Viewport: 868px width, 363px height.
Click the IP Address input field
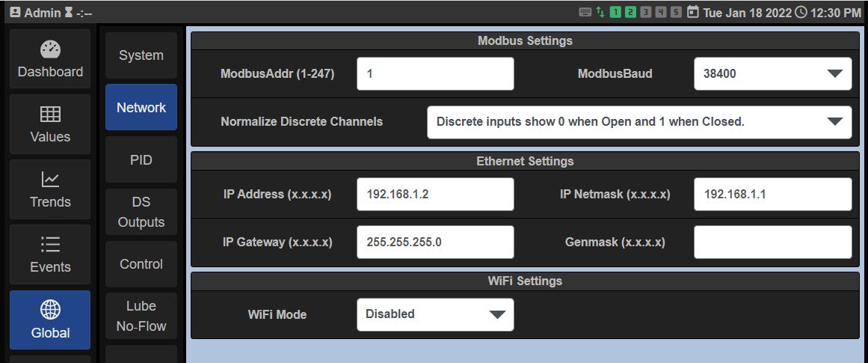[435, 195]
